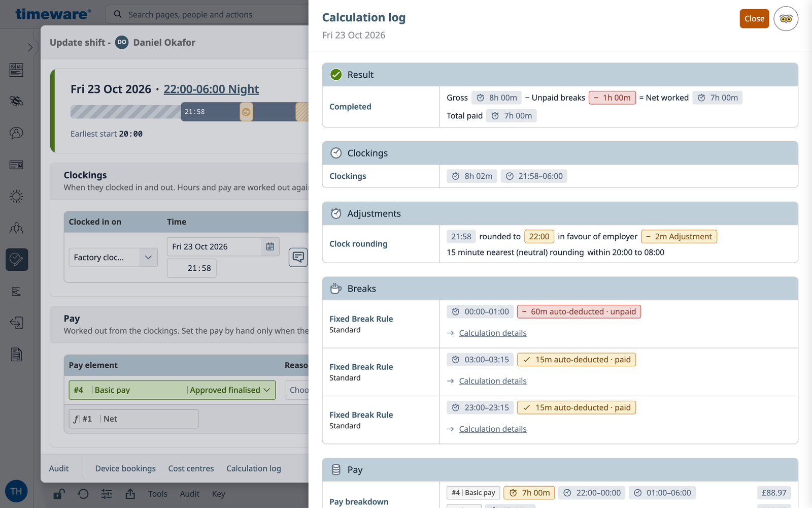Click the 21:58 clocked segment on timeline
Image resolution: width=812 pixels, height=508 pixels.
tap(210, 112)
